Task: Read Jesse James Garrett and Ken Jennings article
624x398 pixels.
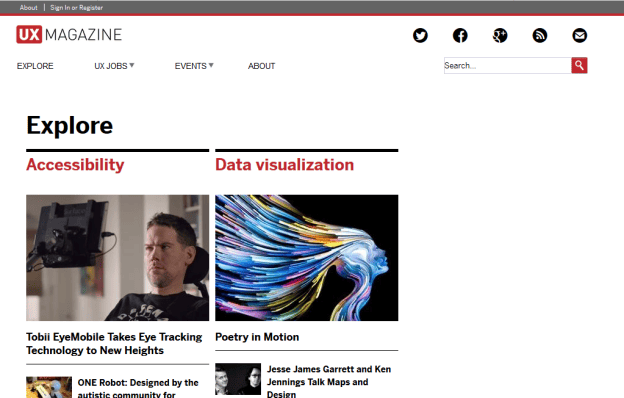Action: (329, 381)
